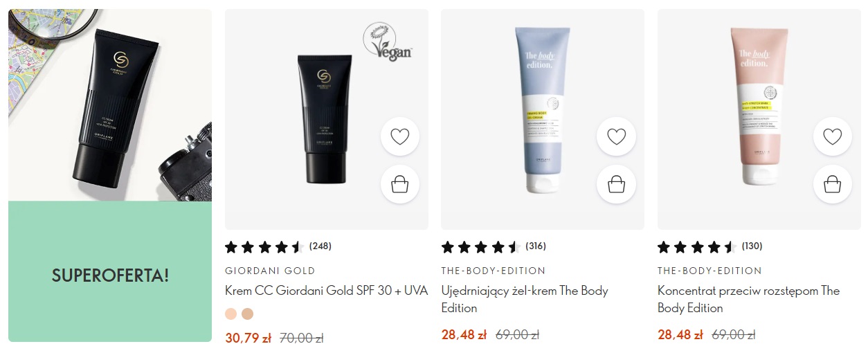View the 248 reviews star rating
The width and height of the screenshot is (868, 353).
278,246
